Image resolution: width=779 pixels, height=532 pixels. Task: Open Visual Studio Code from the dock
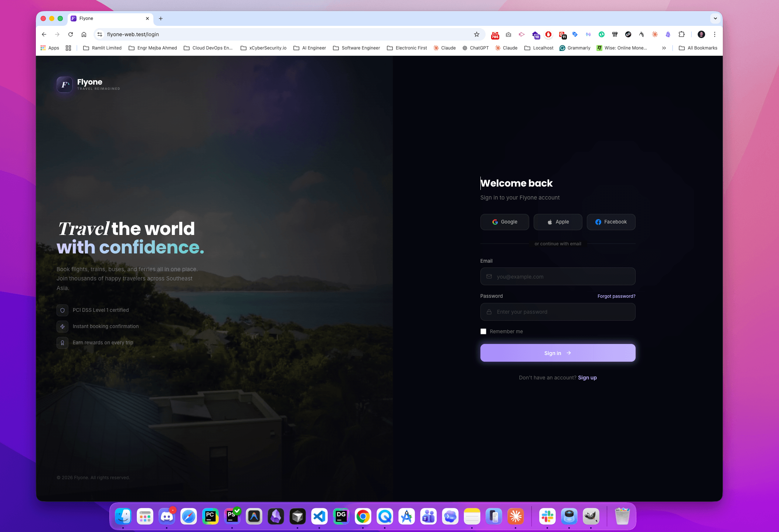pyautogui.click(x=319, y=516)
